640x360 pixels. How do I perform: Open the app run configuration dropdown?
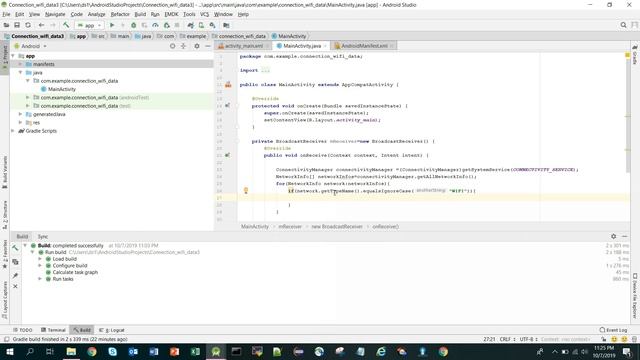tap(89, 25)
